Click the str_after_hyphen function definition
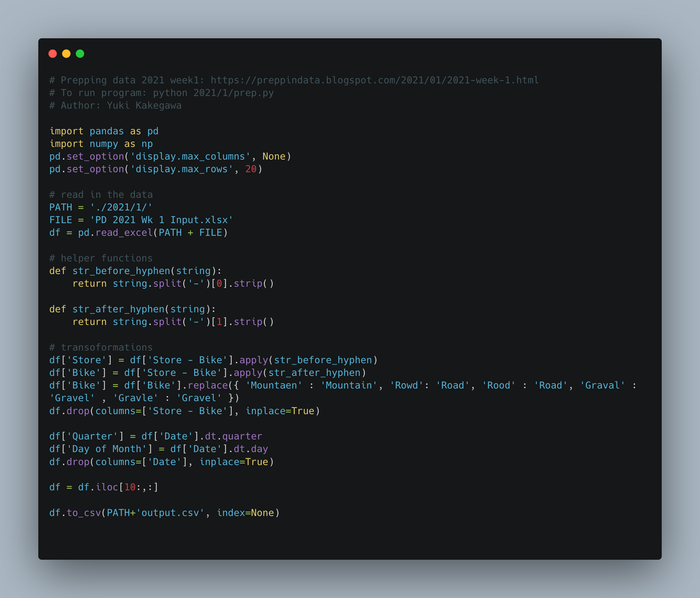Image resolution: width=700 pixels, height=598 pixels. [x=132, y=309]
